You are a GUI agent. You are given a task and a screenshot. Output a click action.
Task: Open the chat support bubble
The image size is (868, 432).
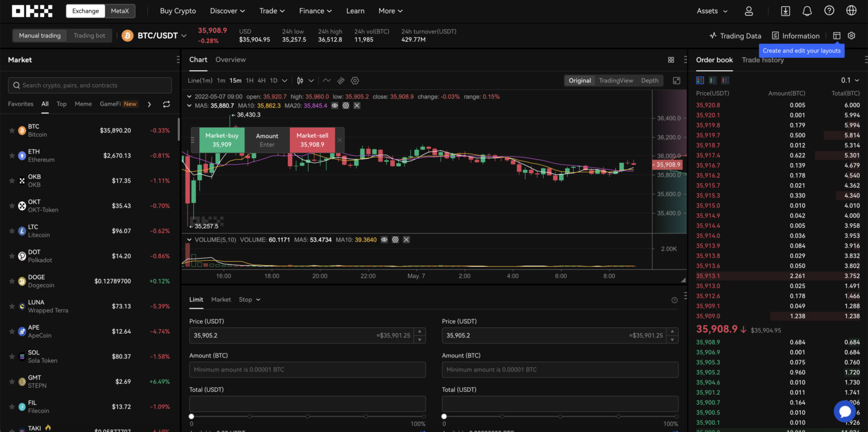point(844,412)
